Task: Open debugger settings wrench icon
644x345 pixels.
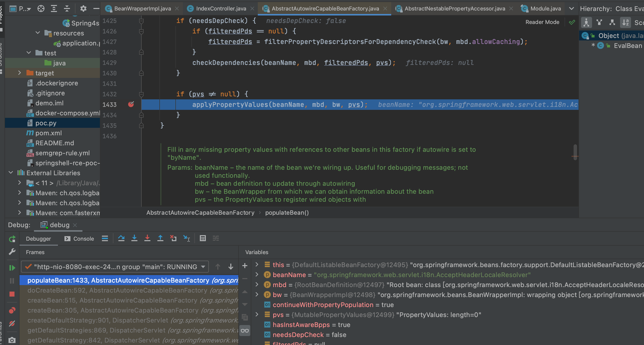Action: tap(12, 252)
